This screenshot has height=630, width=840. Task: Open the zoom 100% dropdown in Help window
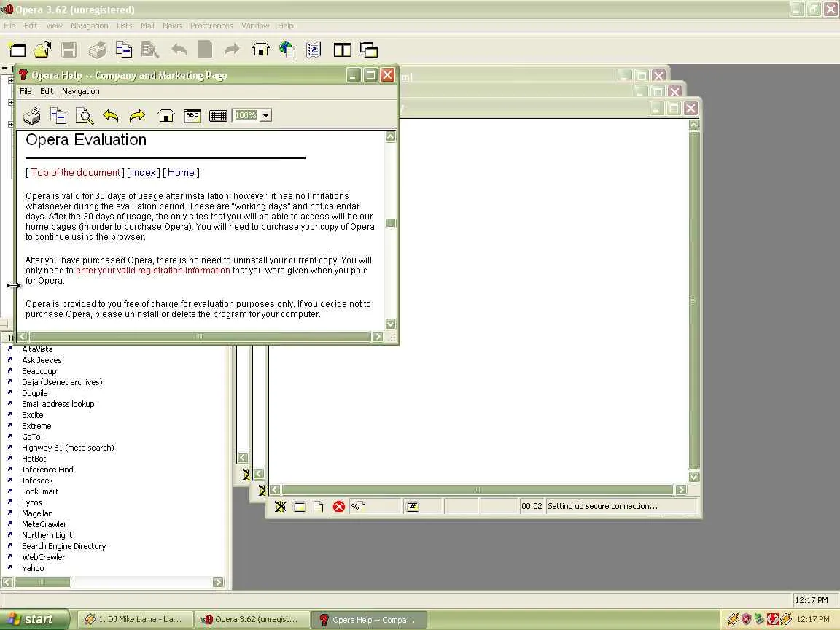tap(266, 115)
